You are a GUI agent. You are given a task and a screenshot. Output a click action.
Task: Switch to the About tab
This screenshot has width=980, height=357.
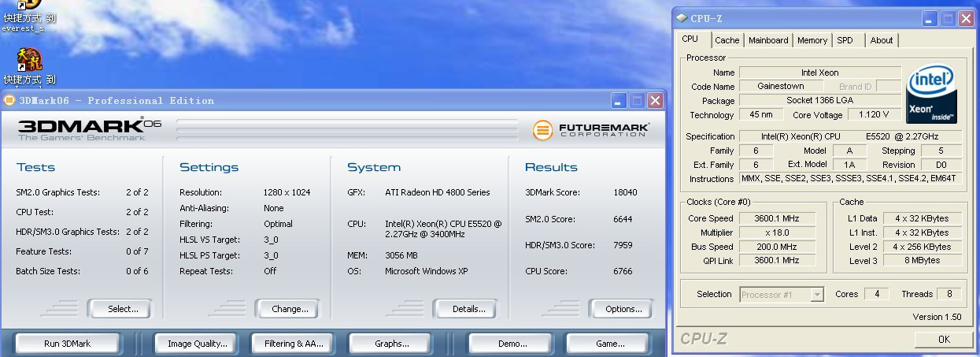point(882,40)
